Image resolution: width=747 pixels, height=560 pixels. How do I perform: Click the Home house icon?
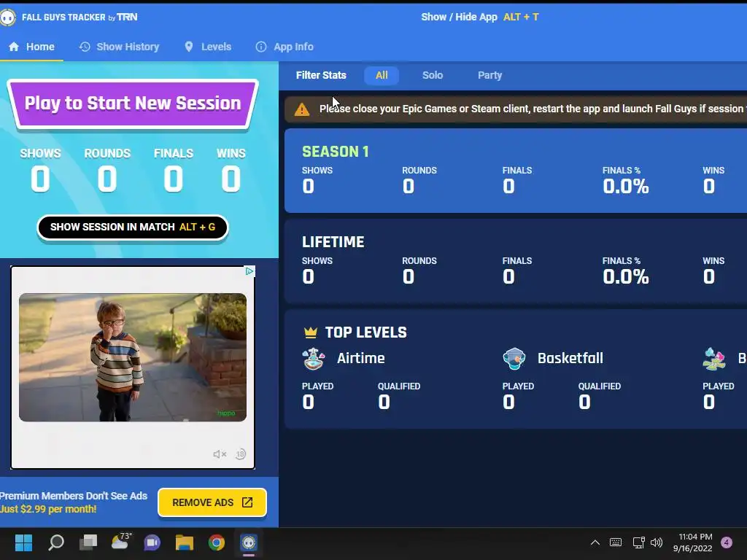(14, 47)
